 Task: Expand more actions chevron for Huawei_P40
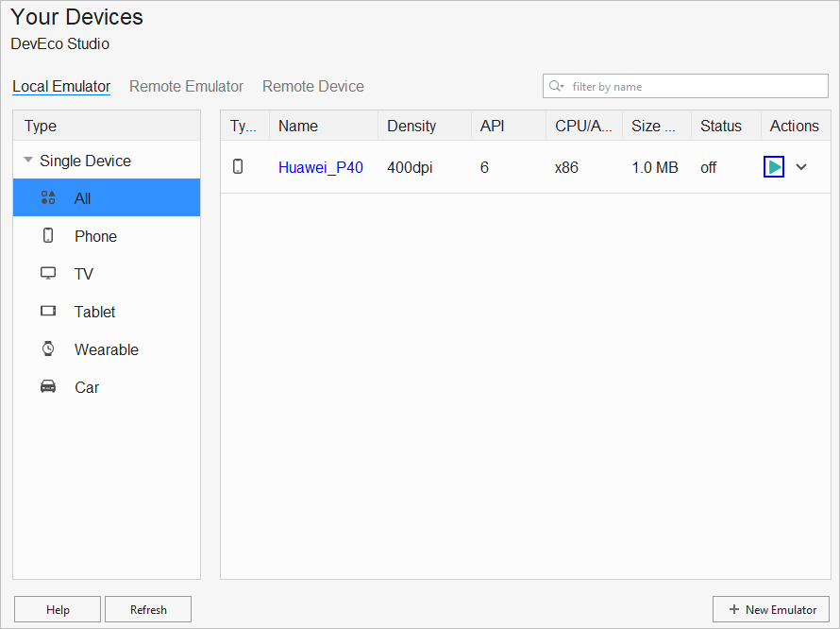pos(801,167)
